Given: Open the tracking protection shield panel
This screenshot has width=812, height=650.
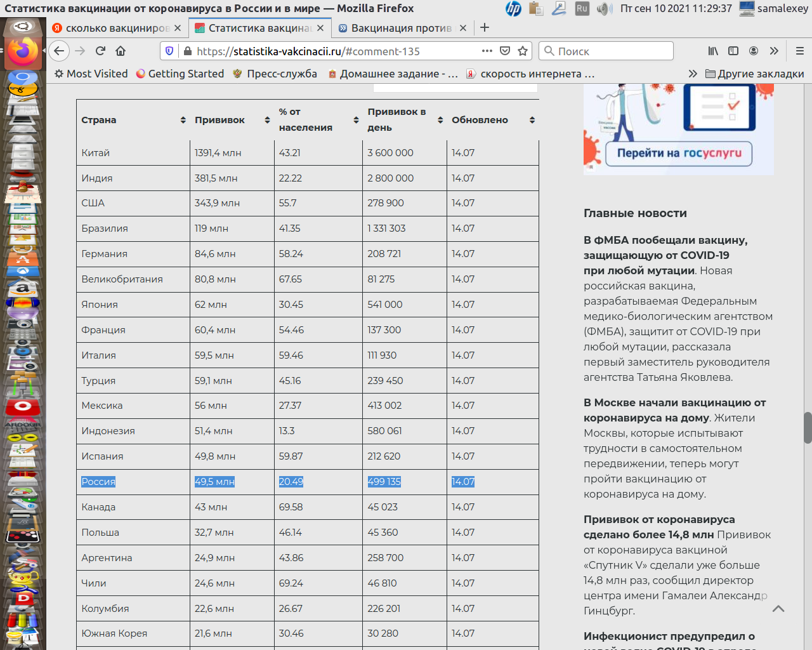Looking at the screenshot, I should point(169,51).
